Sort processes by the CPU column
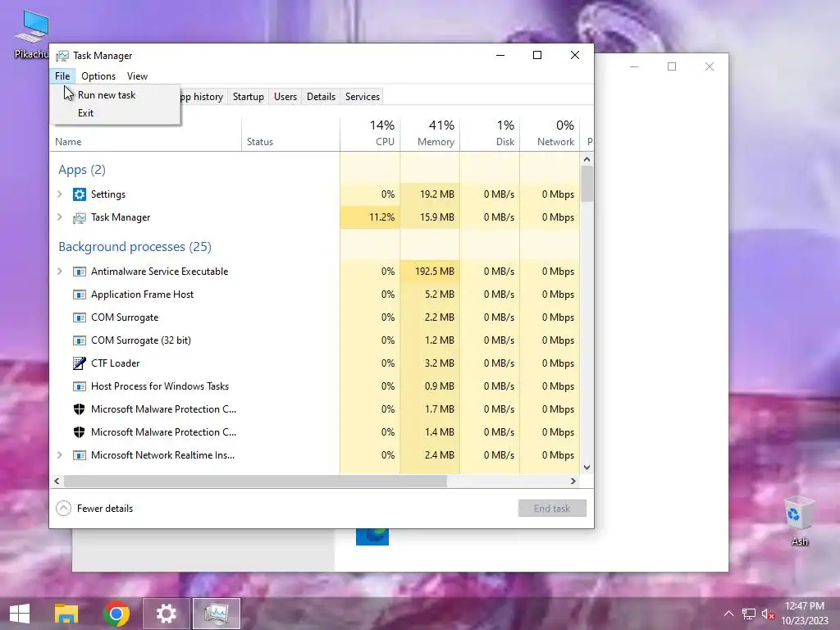 pyautogui.click(x=370, y=134)
